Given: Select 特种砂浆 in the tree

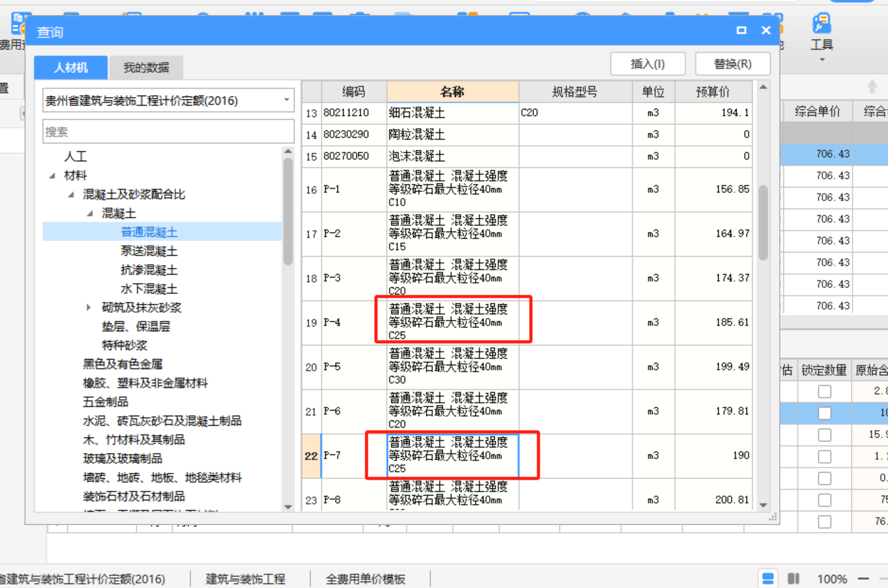Looking at the screenshot, I should [x=125, y=346].
